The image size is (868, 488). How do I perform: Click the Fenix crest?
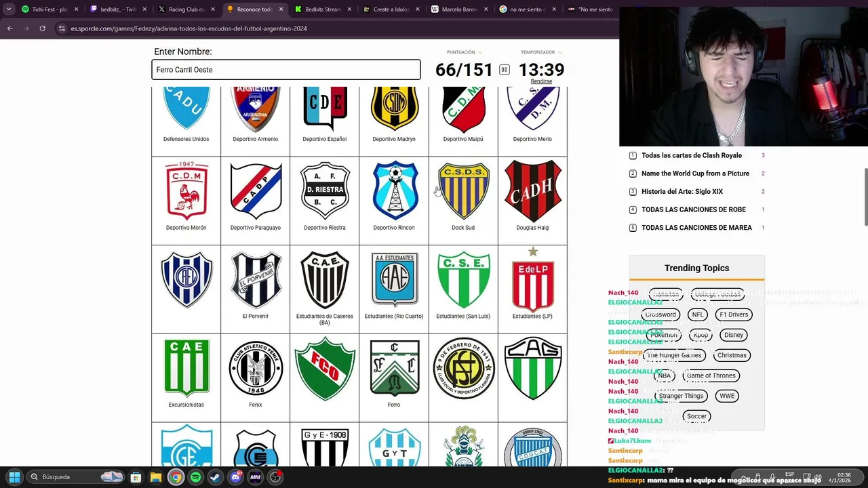256,368
